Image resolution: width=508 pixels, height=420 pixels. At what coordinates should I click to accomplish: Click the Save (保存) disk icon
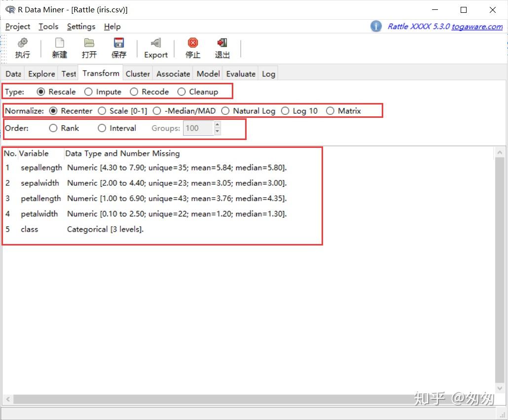119,43
